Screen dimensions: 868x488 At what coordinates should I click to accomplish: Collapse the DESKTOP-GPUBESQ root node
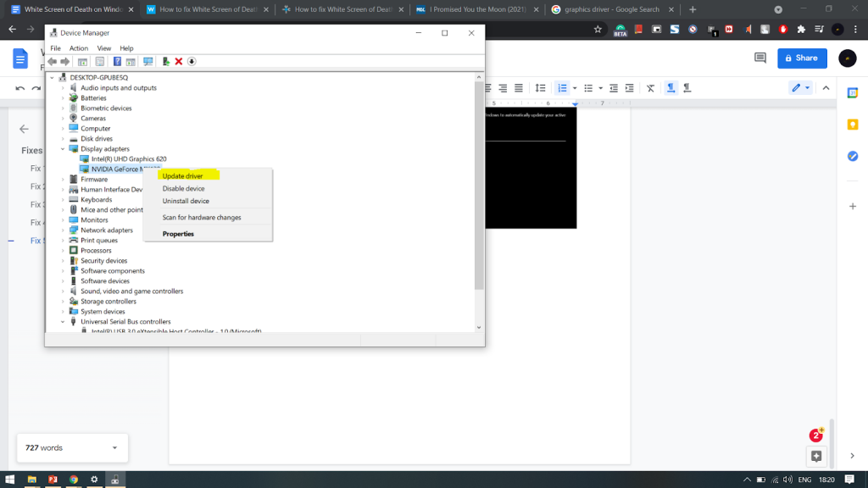(x=52, y=77)
